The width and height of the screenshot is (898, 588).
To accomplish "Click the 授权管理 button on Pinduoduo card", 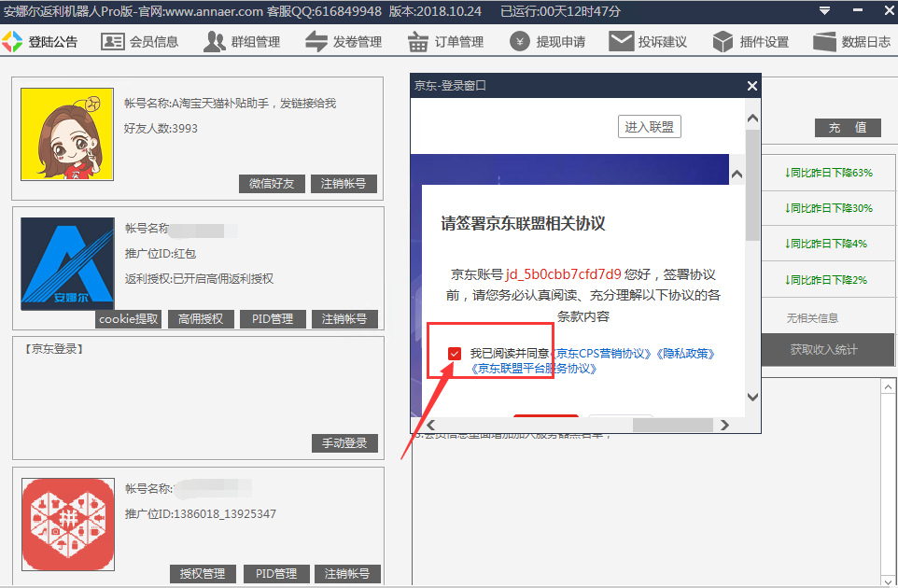I will click(x=203, y=574).
